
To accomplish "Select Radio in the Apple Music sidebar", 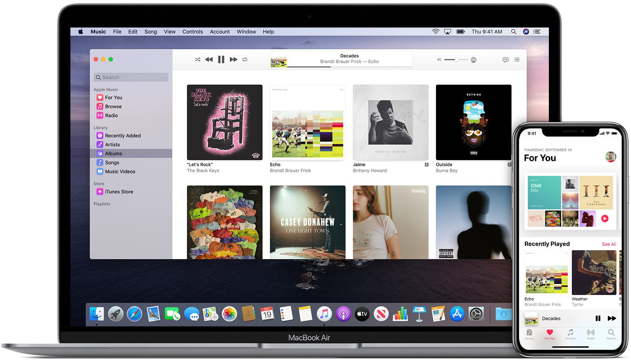I will pyautogui.click(x=111, y=116).
